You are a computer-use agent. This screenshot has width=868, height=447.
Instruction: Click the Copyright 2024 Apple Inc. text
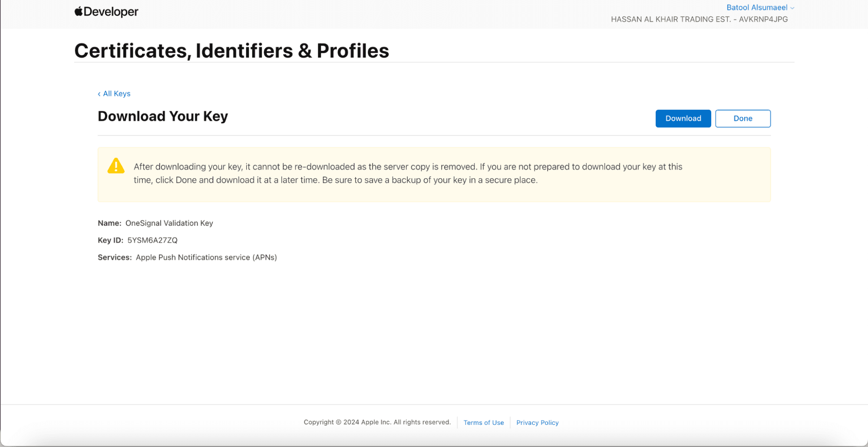[377, 422]
